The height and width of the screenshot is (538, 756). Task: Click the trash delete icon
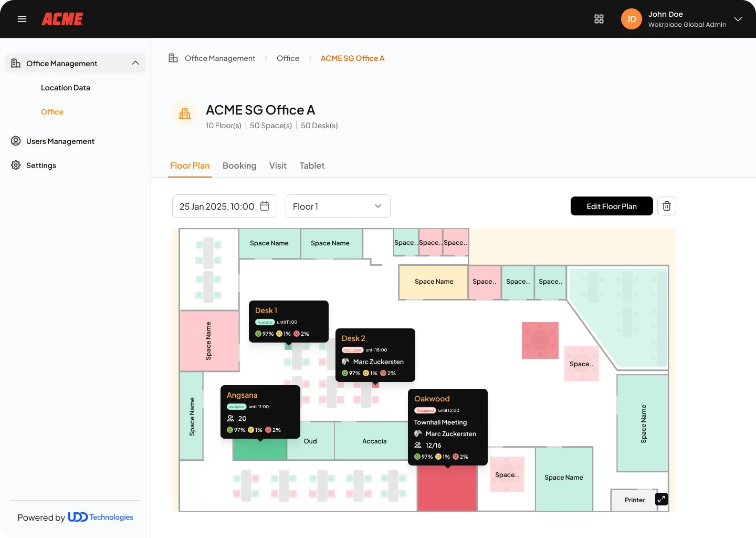[667, 206]
